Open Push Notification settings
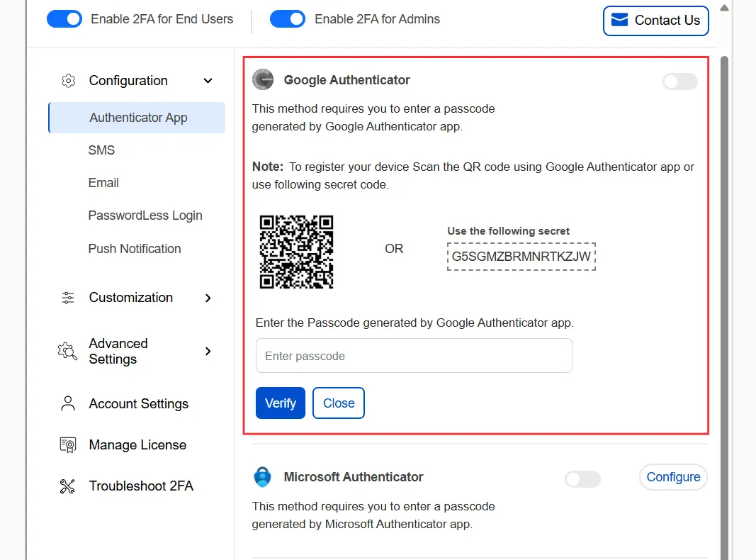 pyautogui.click(x=135, y=249)
